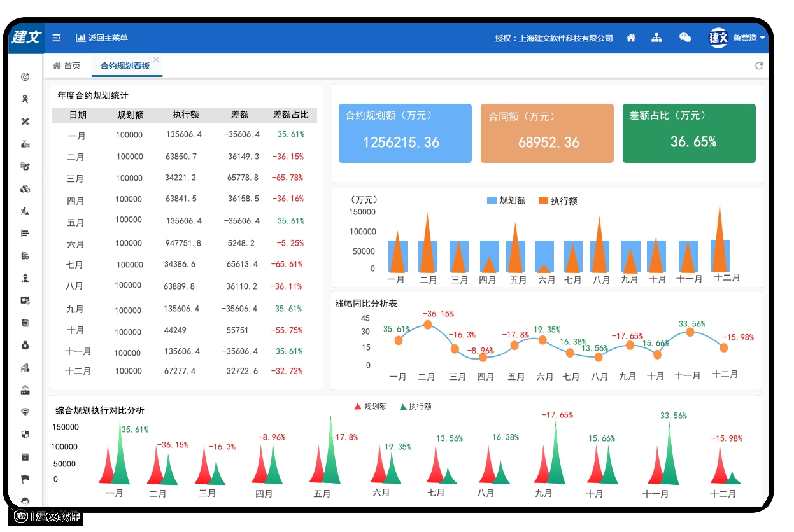This screenshot has width=794, height=532.
Task: Open the organization chart icon
Action: 656,38
